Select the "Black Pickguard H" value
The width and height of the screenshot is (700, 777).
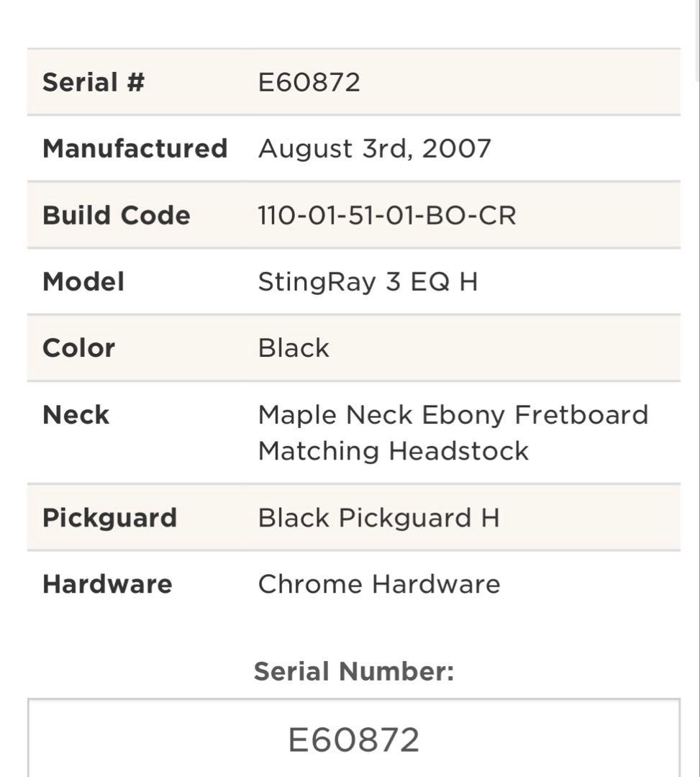click(x=378, y=517)
